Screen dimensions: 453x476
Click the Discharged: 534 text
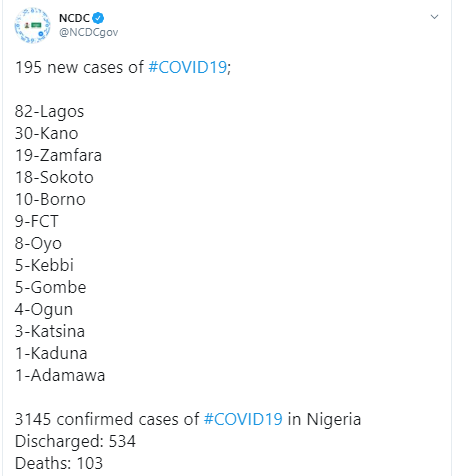[x=75, y=441]
